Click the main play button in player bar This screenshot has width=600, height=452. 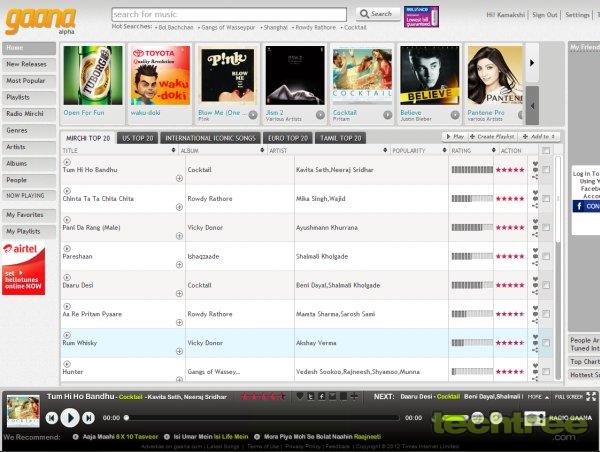pos(70,418)
